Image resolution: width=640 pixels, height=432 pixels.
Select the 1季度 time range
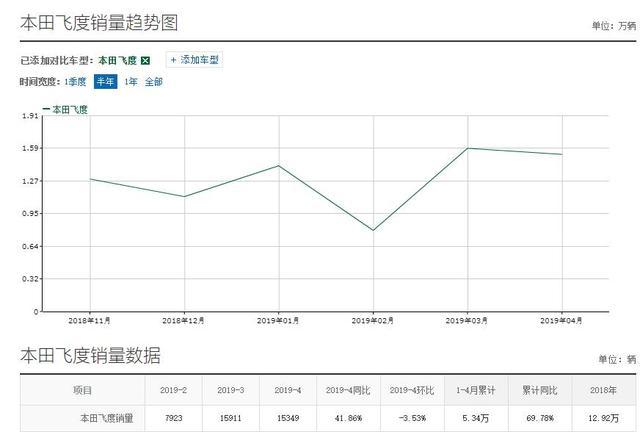(75, 82)
